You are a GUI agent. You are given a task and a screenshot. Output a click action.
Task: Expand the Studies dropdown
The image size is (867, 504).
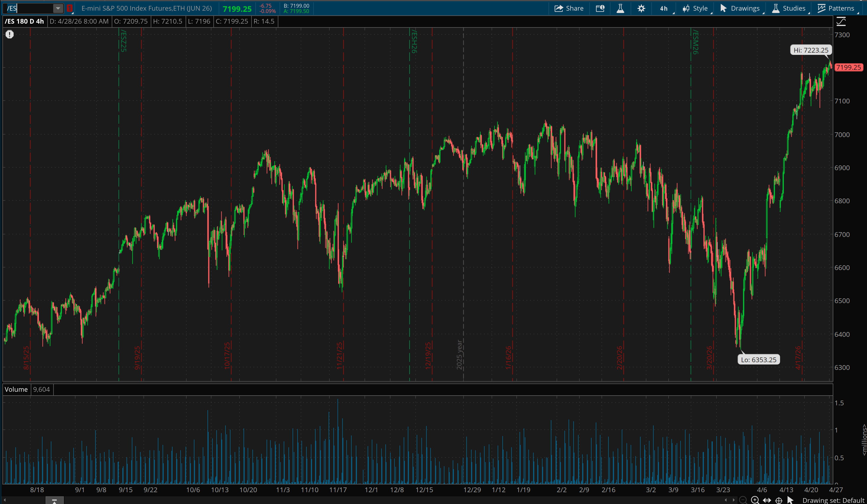tap(789, 8)
